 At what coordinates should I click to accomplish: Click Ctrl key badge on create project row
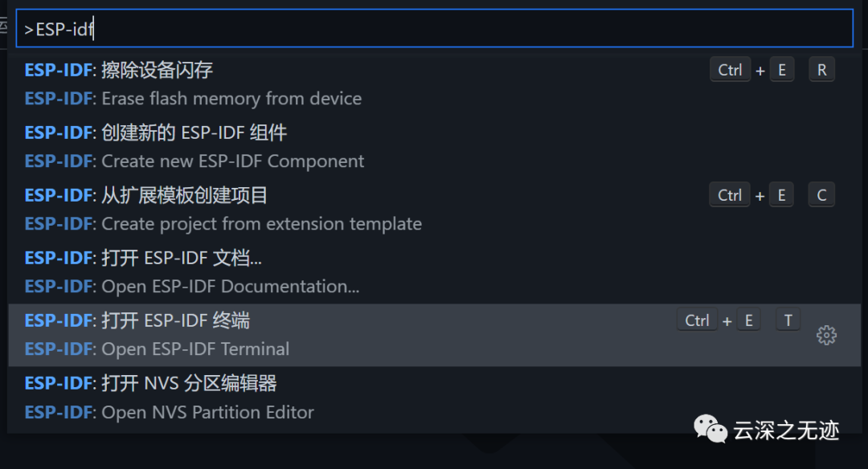730,194
